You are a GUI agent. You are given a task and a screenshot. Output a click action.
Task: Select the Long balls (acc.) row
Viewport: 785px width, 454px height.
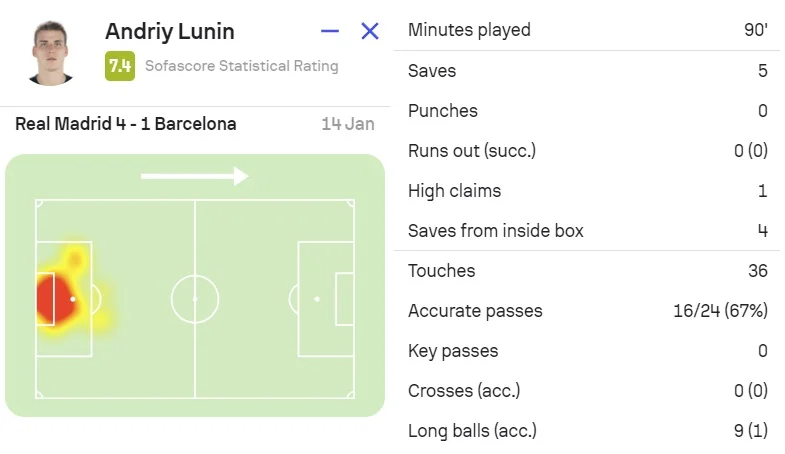pos(587,431)
